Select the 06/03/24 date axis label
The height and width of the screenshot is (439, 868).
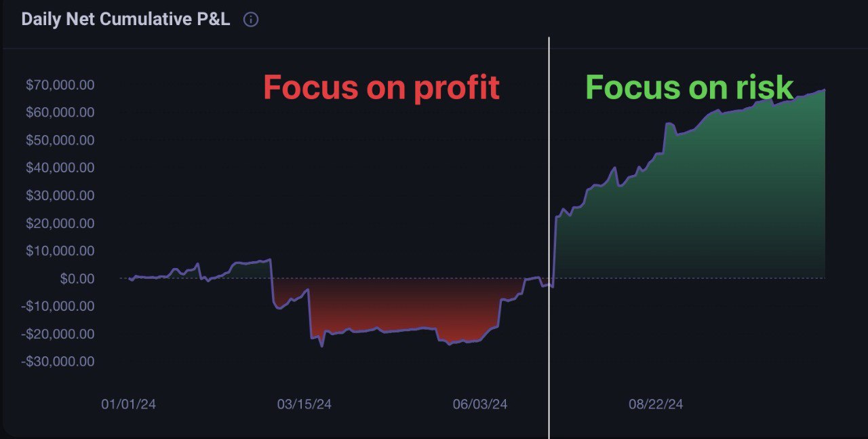click(x=480, y=404)
